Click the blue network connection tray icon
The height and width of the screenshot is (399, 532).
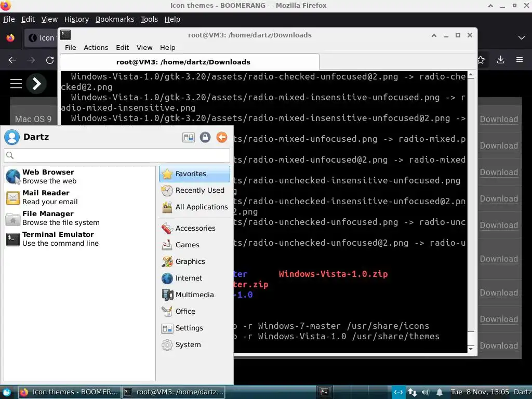[398, 392]
